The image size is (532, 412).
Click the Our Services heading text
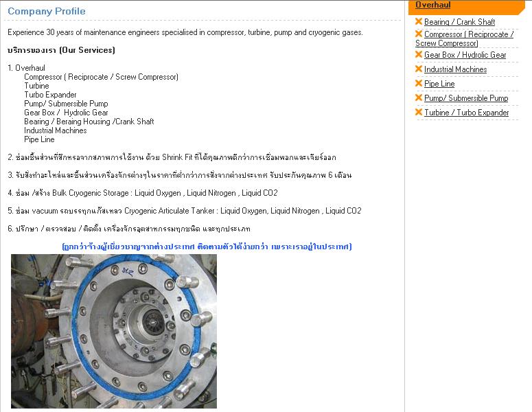[x=61, y=50]
